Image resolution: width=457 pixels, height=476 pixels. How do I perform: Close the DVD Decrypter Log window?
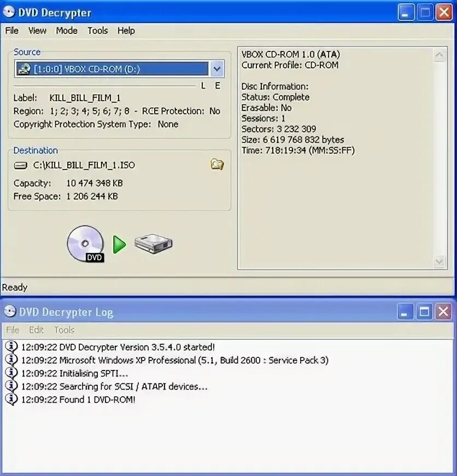point(443,311)
